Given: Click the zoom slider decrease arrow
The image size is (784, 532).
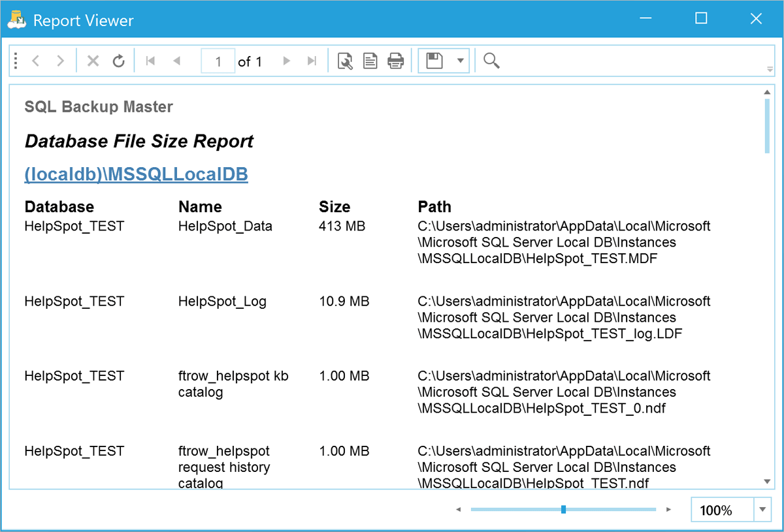Looking at the screenshot, I should (459, 509).
